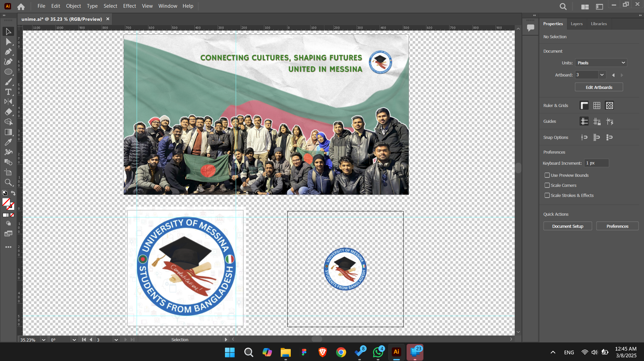The image size is (644, 361).
Task: Open the search magnifier in top bar
Action: tap(563, 6)
